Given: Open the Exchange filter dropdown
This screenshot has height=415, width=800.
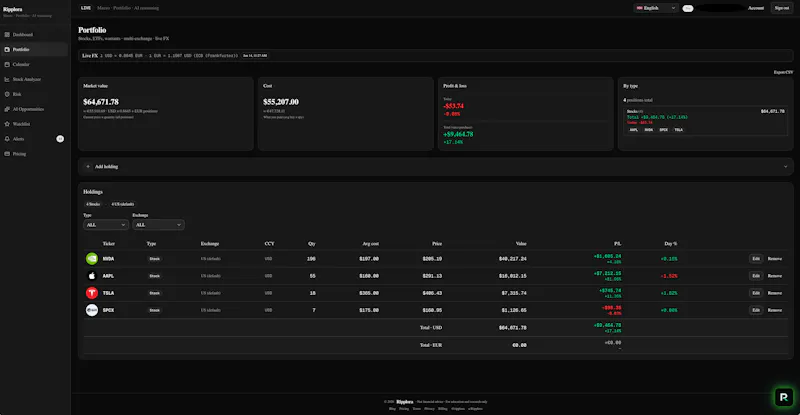Looking at the screenshot, I should 158,225.
